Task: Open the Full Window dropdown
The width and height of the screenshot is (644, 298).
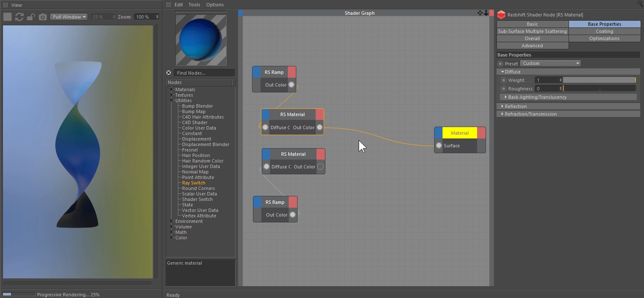Action: coord(69,17)
